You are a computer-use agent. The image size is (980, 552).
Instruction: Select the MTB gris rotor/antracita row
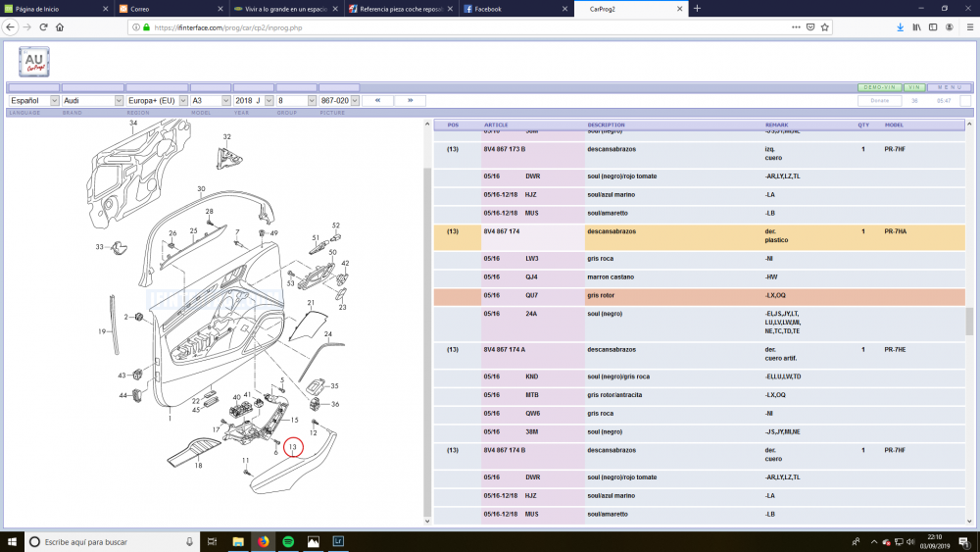coord(700,396)
